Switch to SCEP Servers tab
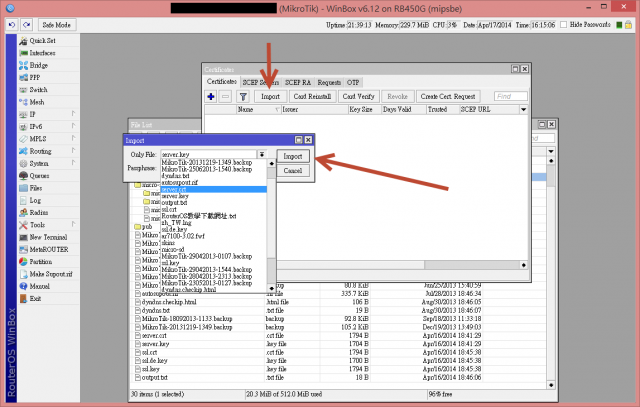640x407 pixels. pyautogui.click(x=260, y=82)
